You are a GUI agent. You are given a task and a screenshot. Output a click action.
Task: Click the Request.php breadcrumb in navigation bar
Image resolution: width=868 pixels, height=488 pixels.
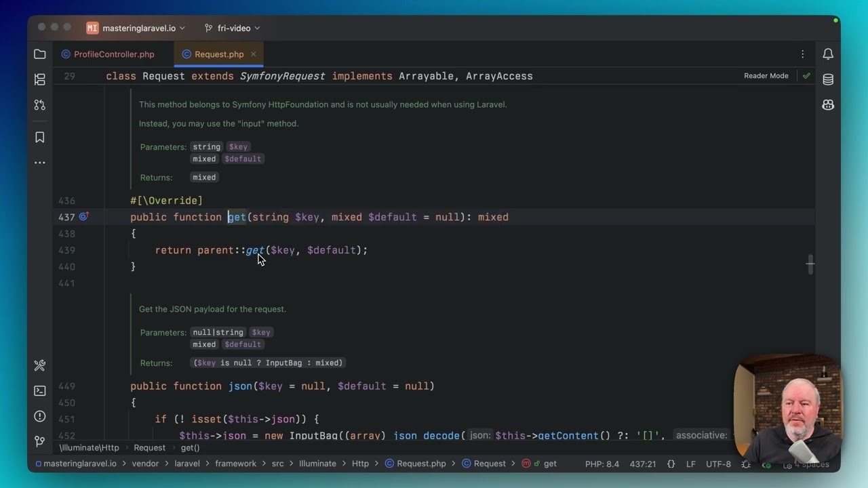click(x=415, y=464)
